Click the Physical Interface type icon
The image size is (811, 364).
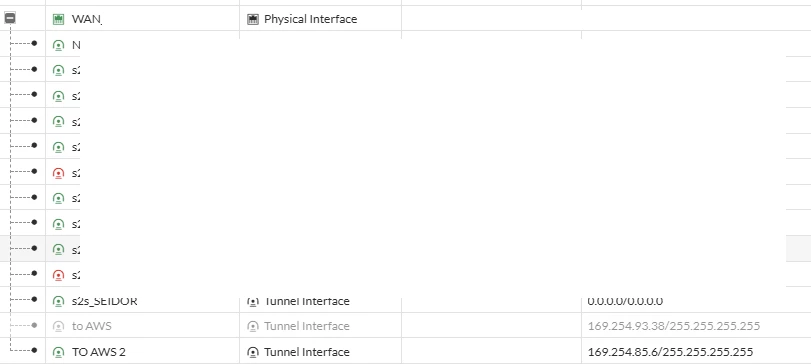click(x=252, y=19)
